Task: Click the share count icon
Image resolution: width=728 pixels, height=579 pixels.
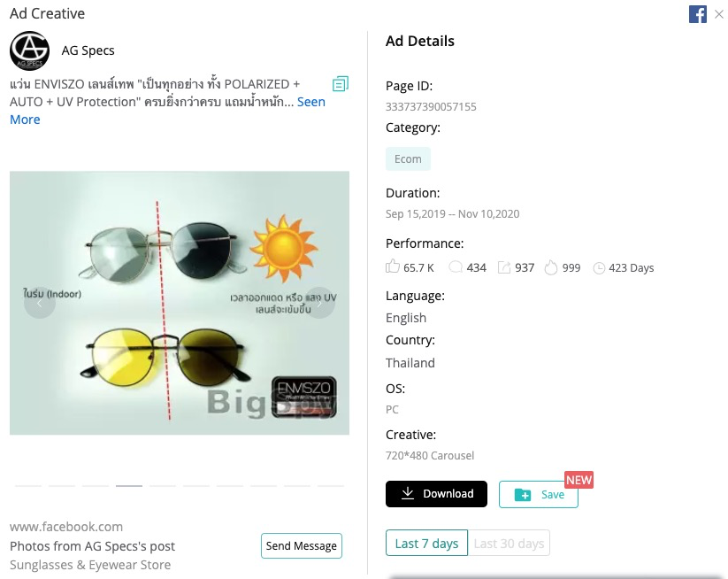Action: pos(504,266)
